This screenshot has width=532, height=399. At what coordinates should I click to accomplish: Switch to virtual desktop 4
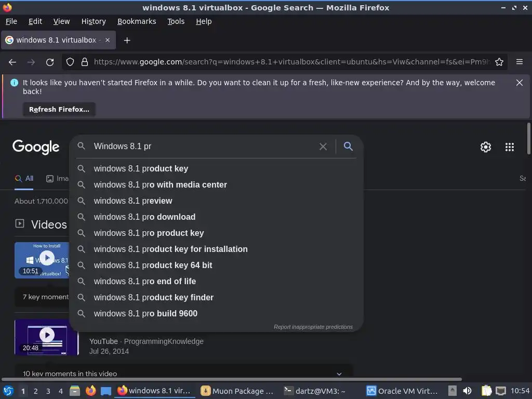[61, 391]
